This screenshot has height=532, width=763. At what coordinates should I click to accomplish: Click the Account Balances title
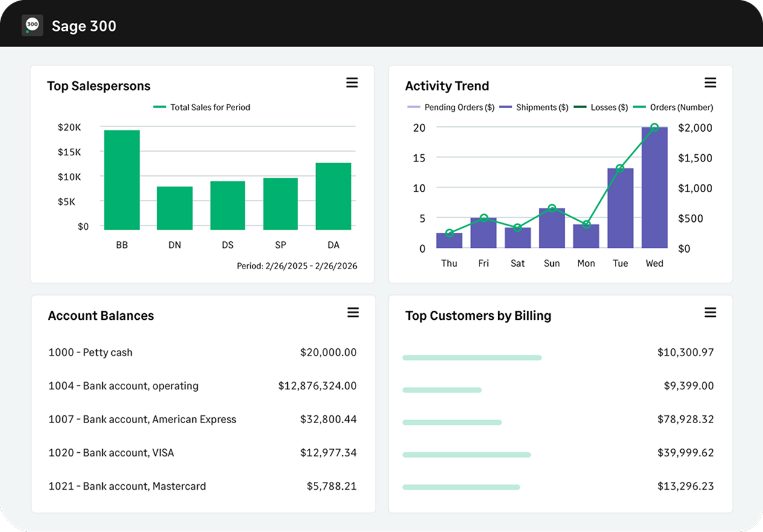[101, 316]
